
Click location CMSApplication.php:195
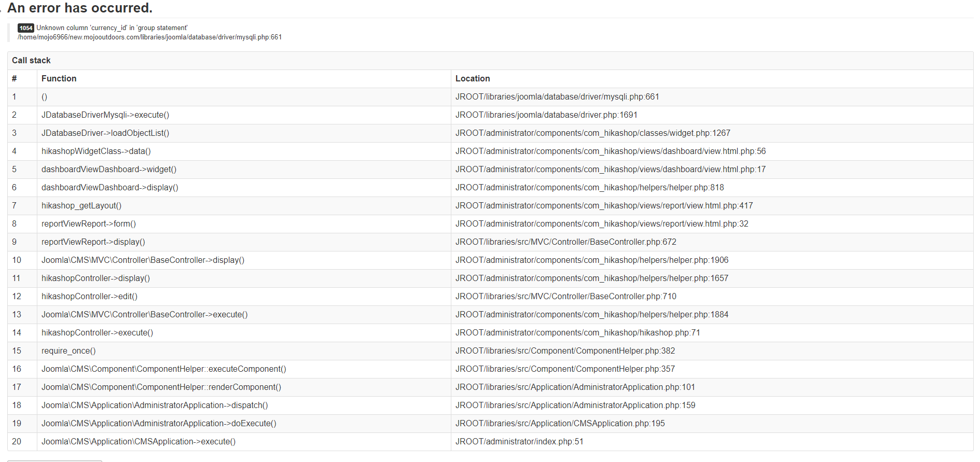pyautogui.click(x=560, y=424)
